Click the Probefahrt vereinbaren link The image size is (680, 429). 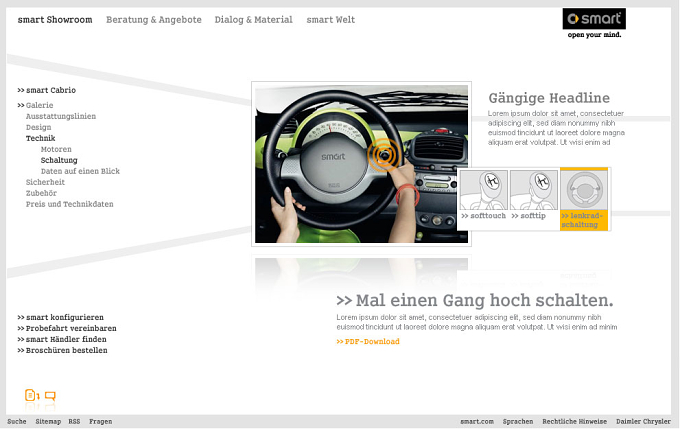67,328
